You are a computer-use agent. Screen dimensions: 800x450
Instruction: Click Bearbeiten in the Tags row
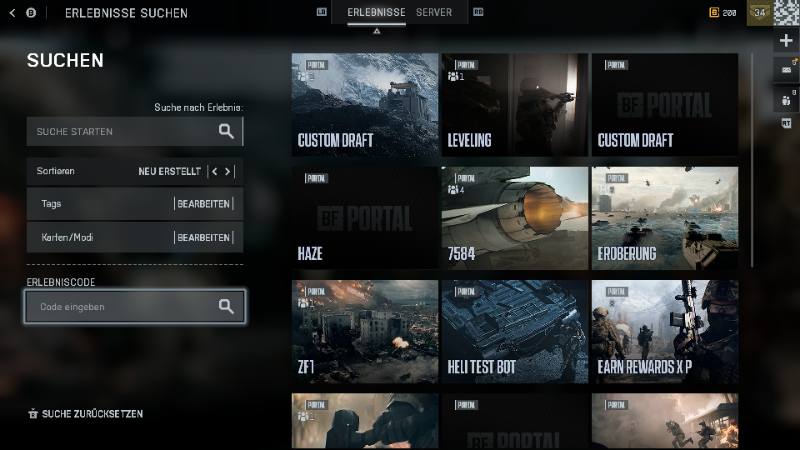(x=203, y=204)
